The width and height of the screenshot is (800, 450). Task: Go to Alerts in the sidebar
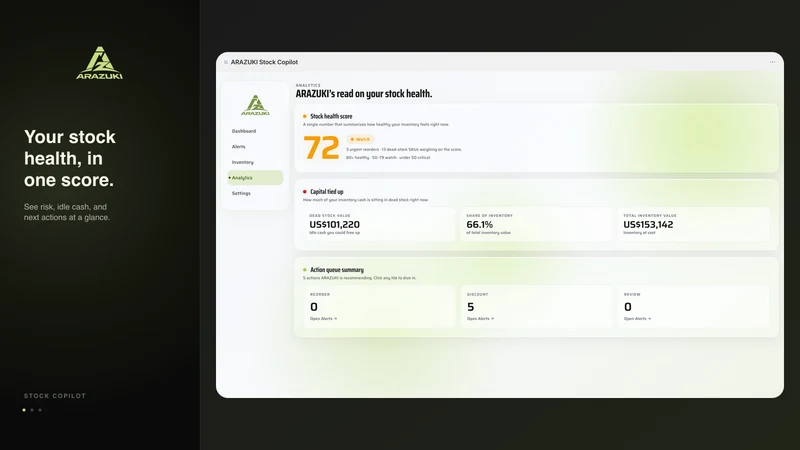click(238, 146)
